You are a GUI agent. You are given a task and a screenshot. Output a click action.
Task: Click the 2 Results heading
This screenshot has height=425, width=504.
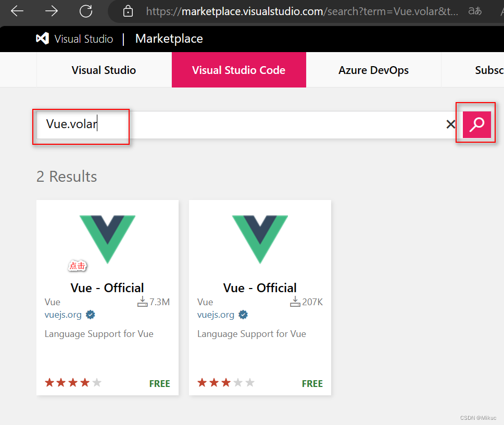click(x=67, y=177)
